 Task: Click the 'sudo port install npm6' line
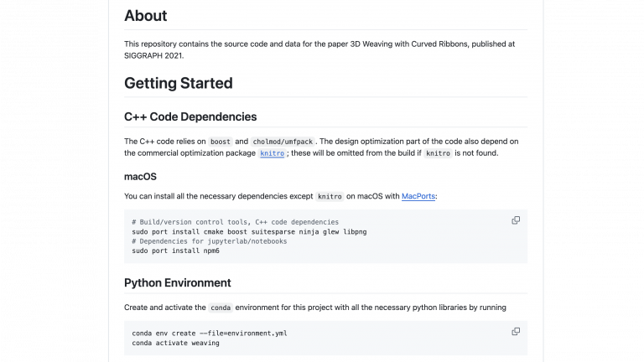tap(175, 251)
